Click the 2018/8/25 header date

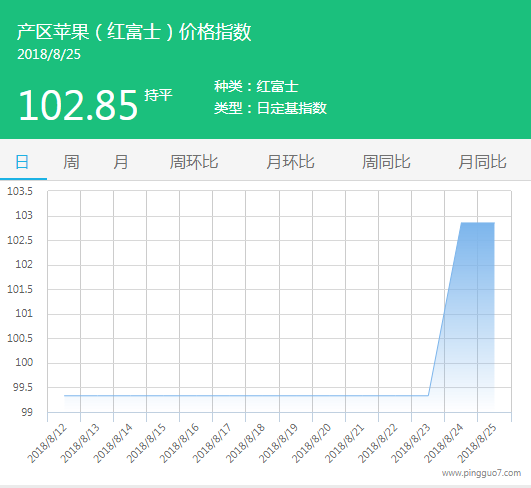49,55
